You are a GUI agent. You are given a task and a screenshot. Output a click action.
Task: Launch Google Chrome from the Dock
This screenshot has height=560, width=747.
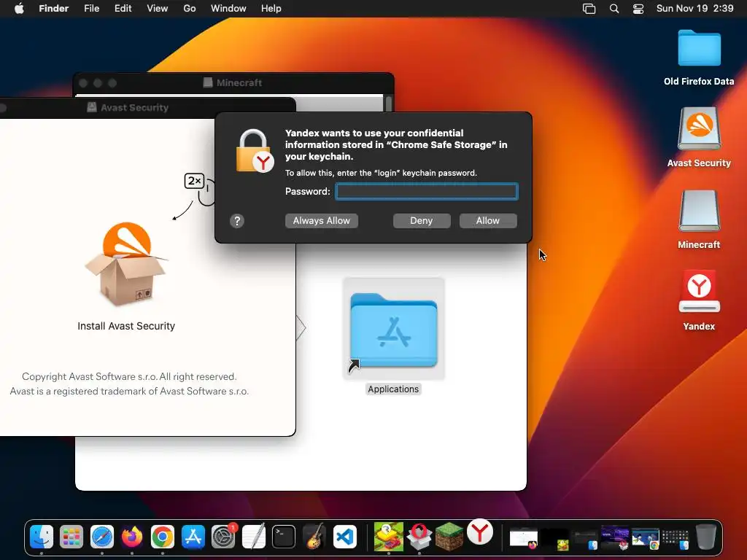pyautogui.click(x=163, y=537)
